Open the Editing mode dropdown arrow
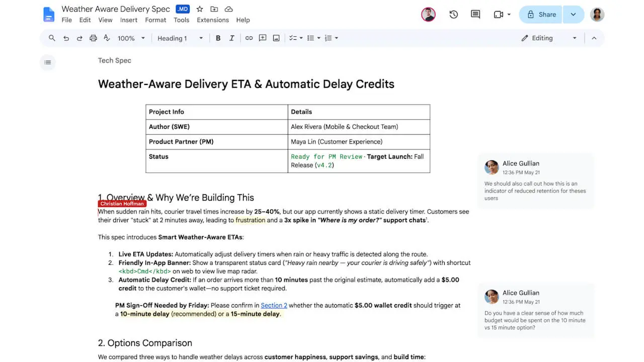This screenshot has width=644, height=362. coord(575,38)
